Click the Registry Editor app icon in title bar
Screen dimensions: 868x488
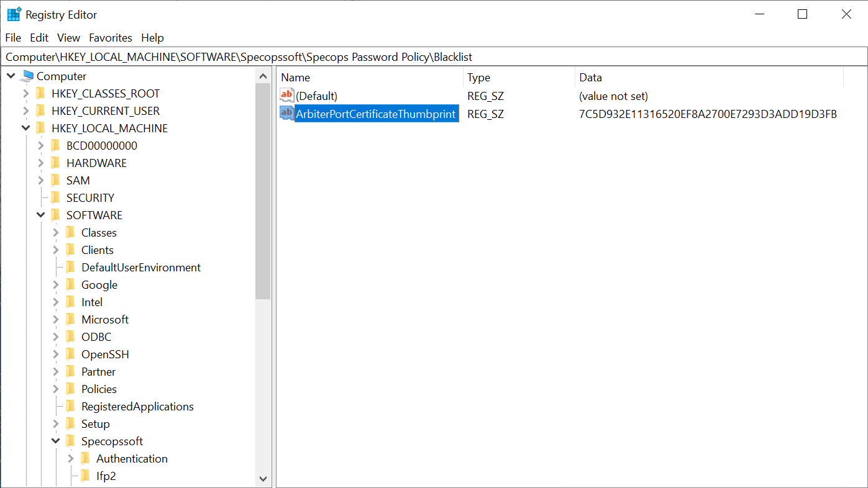point(14,14)
